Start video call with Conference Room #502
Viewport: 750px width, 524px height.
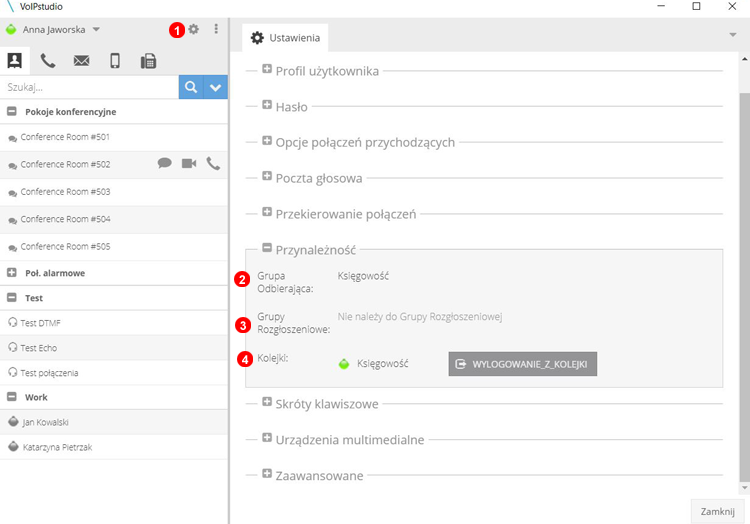click(x=189, y=164)
